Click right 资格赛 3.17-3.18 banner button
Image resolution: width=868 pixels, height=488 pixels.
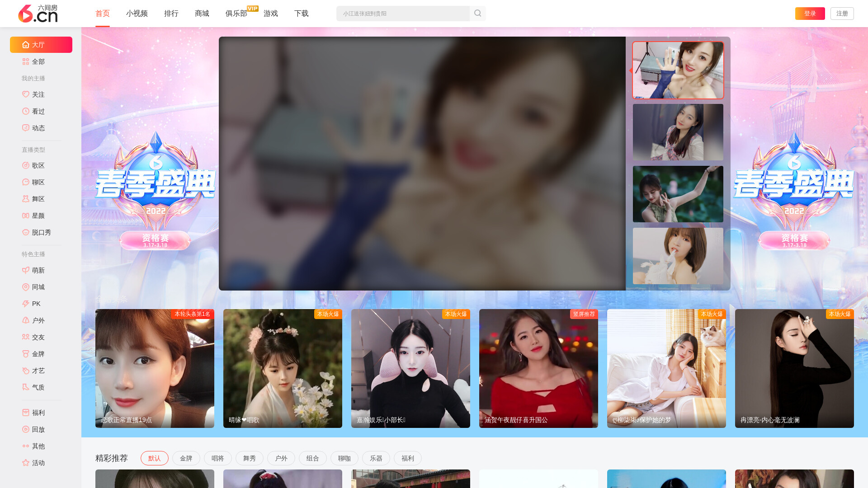(794, 240)
